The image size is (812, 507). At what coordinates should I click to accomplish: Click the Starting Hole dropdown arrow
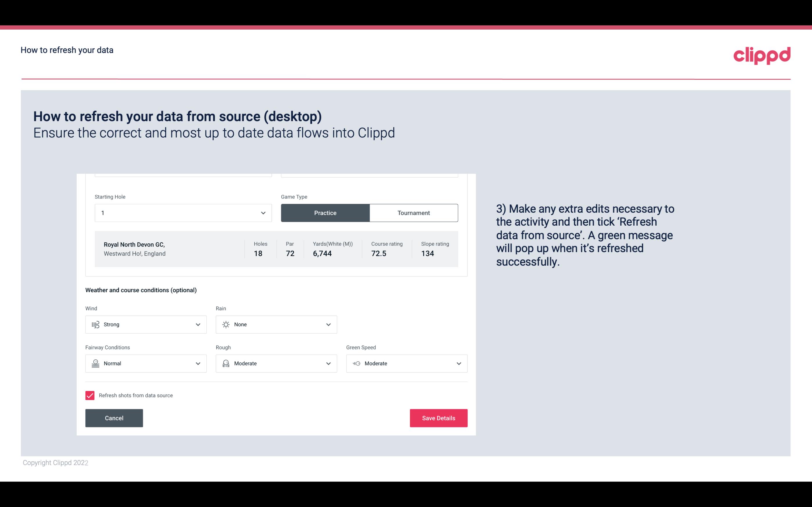(x=262, y=213)
